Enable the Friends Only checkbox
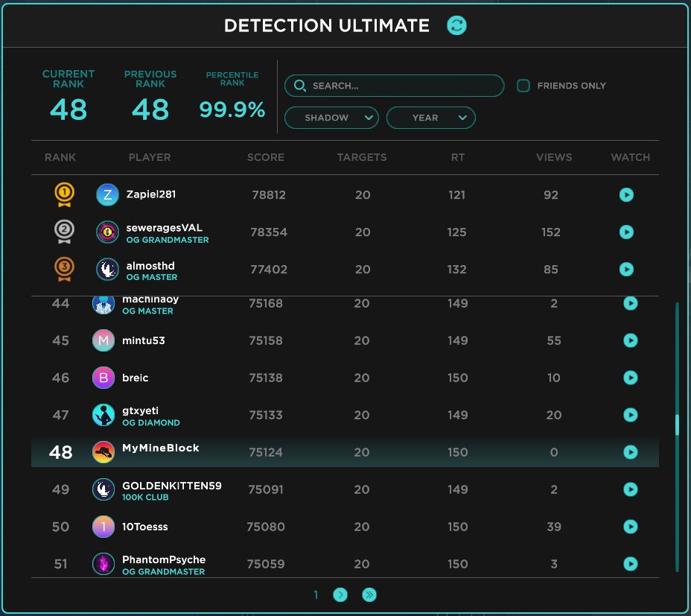This screenshot has width=691, height=616. 523,86
